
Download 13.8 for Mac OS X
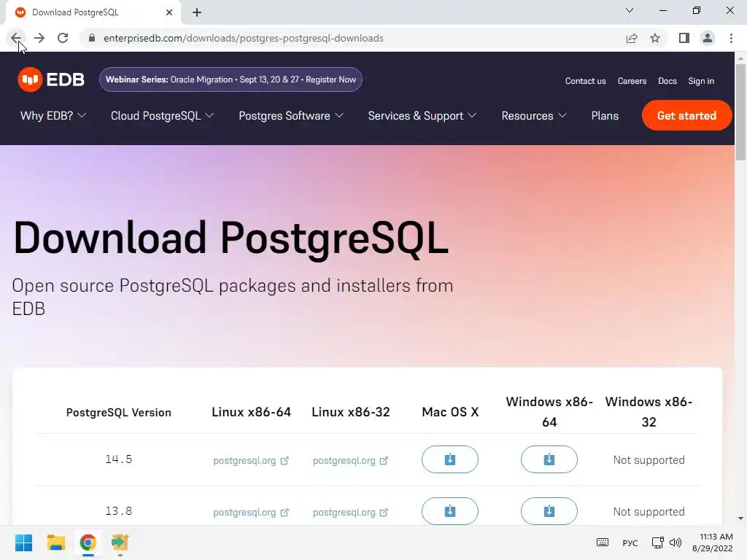click(x=449, y=511)
